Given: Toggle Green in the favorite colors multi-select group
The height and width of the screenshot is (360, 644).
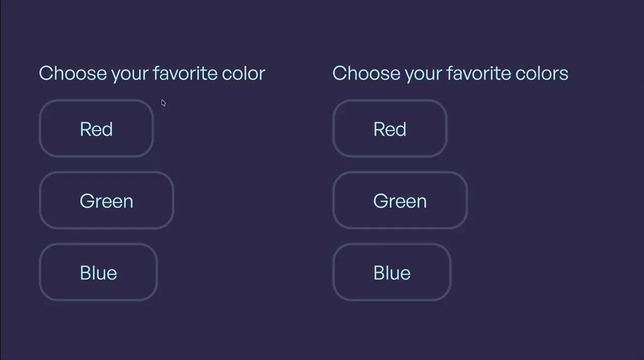Looking at the screenshot, I should point(399,201).
